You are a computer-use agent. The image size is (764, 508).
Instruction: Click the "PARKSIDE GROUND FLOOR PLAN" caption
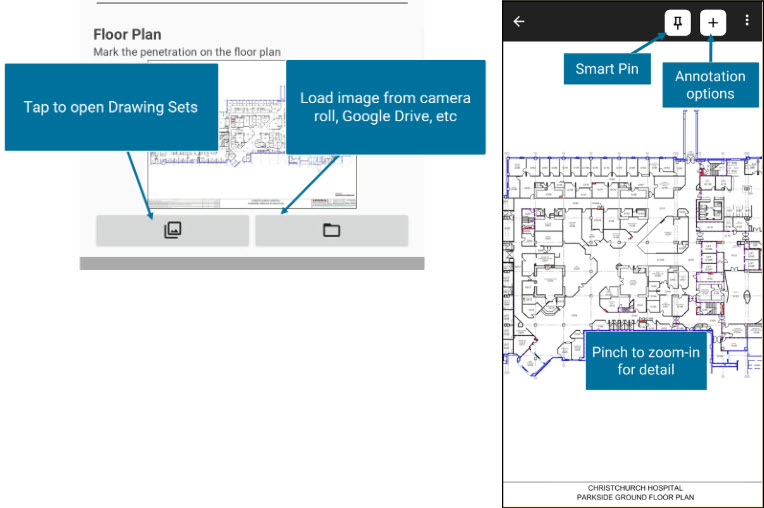point(635,497)
